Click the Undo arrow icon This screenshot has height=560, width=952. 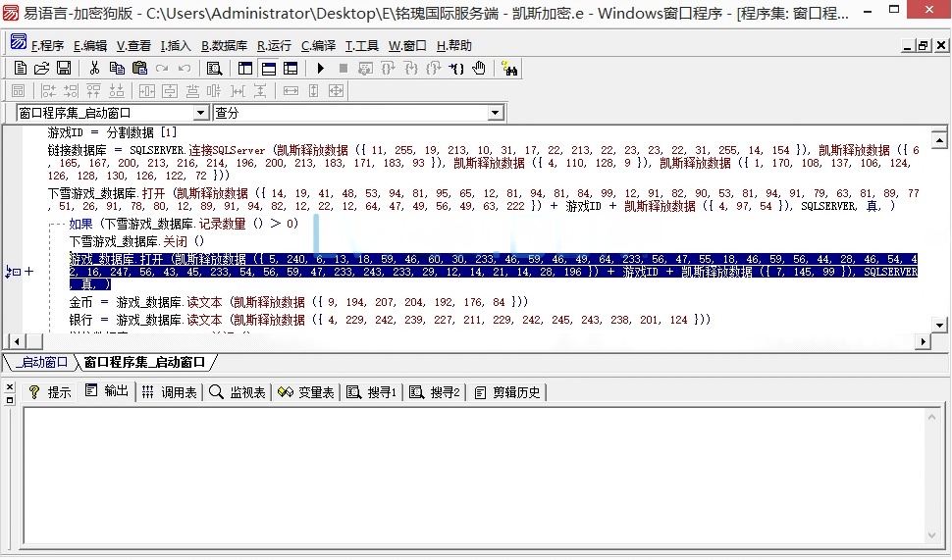(x=185, y=69)
